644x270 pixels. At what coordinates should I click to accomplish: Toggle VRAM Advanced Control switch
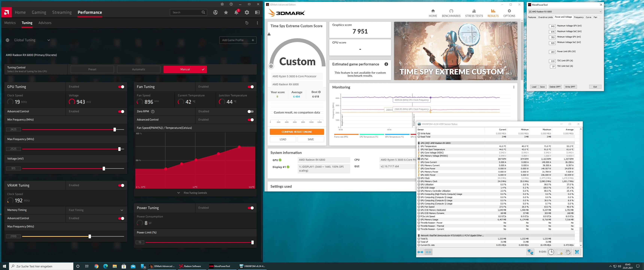pos(121,218)
